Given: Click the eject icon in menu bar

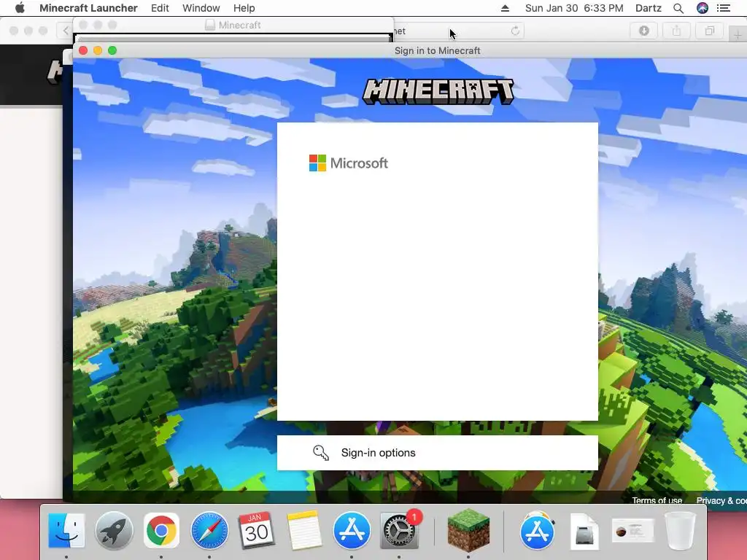Looking at the screenshot, I should pos(505,8).
